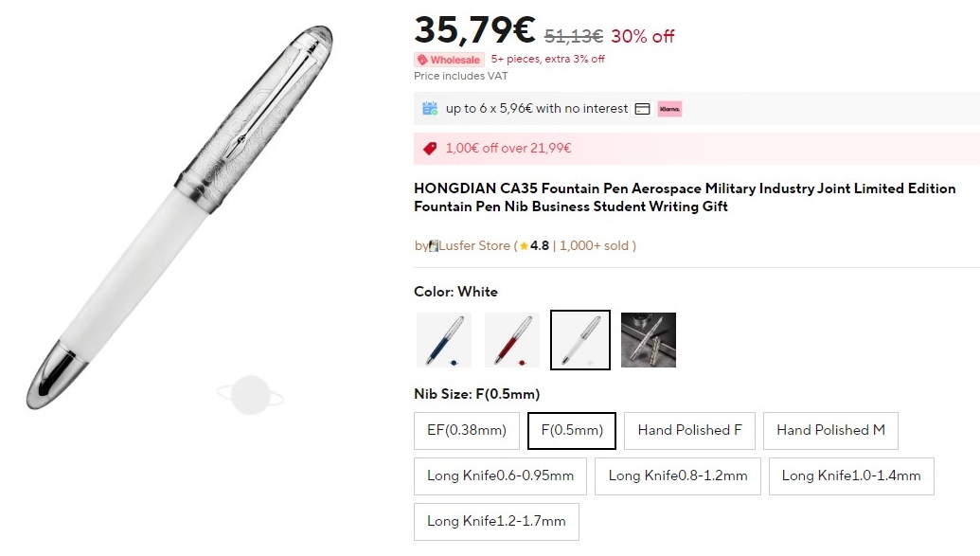This screenshot has height=556, width=980.
Task: Click the Wholesale tag badge
Action: pyautogui.click(x=449, y=60)
